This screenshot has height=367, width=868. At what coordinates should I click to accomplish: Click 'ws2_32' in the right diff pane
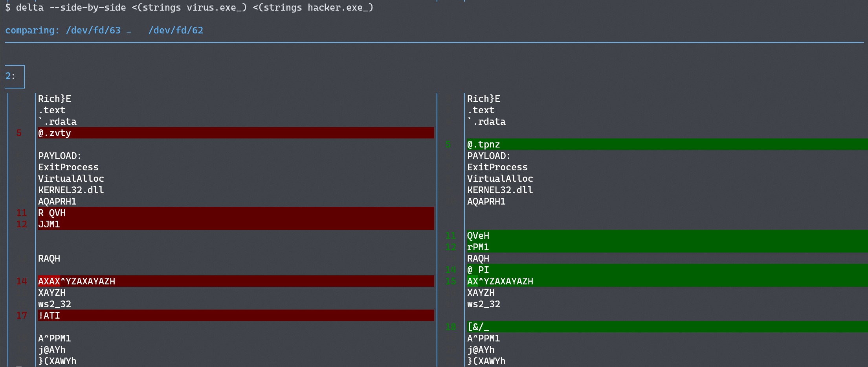click(483, 304)
